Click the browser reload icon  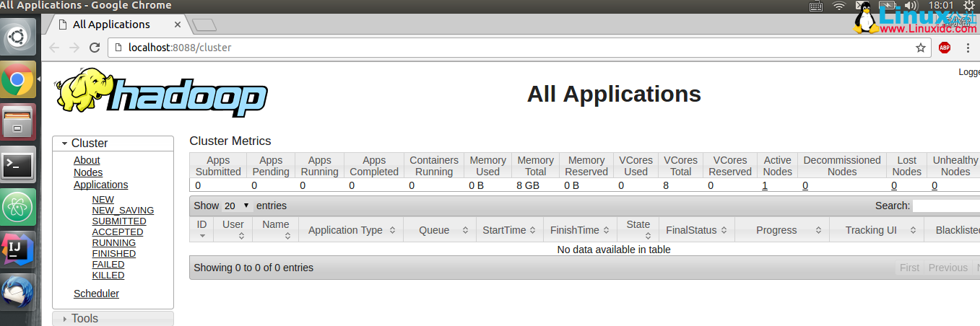(94, 48)
